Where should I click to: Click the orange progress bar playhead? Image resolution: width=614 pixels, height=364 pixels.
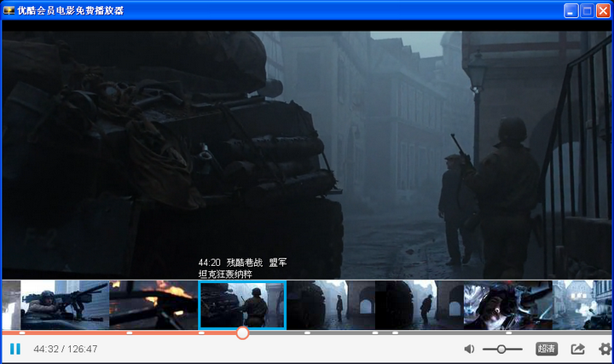pos(242,332)
